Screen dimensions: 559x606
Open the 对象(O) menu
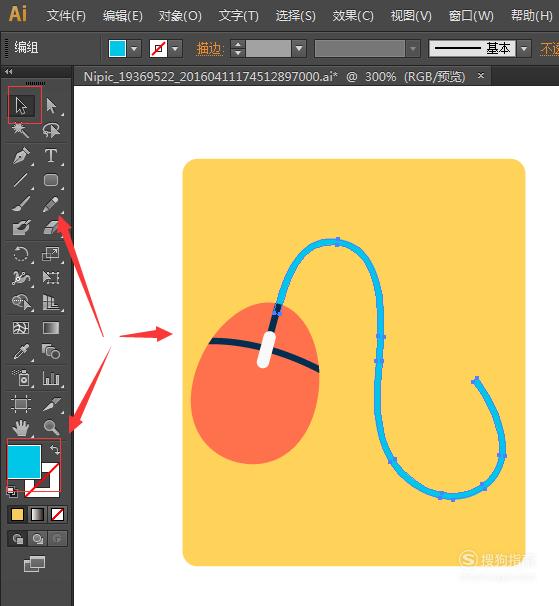(180, 16)
